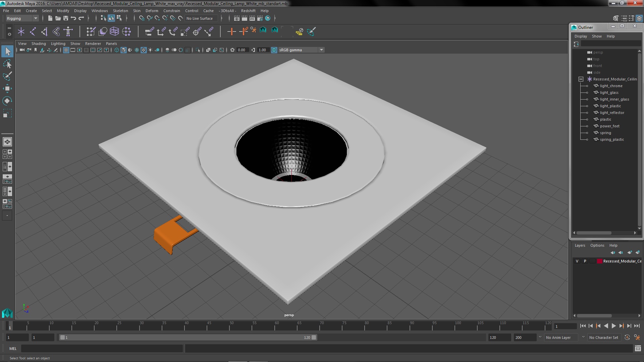644x362 pixels.
Task: Select spring_plastic in Outliner
Action: click(x=612, y=139)
